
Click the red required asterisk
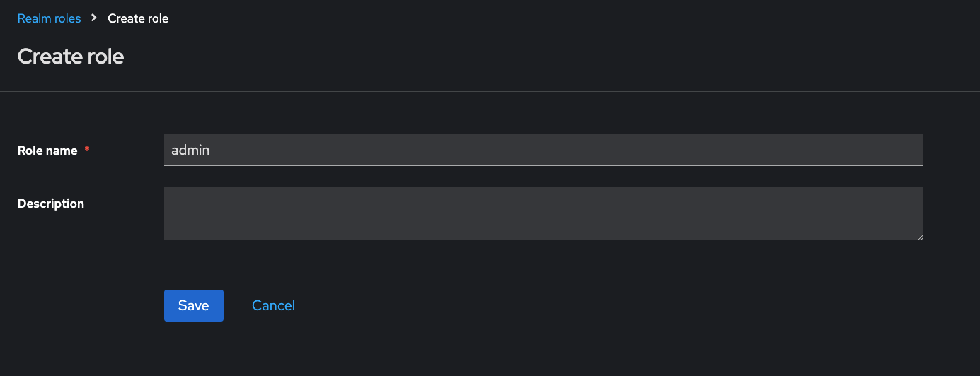coord(87,150)
